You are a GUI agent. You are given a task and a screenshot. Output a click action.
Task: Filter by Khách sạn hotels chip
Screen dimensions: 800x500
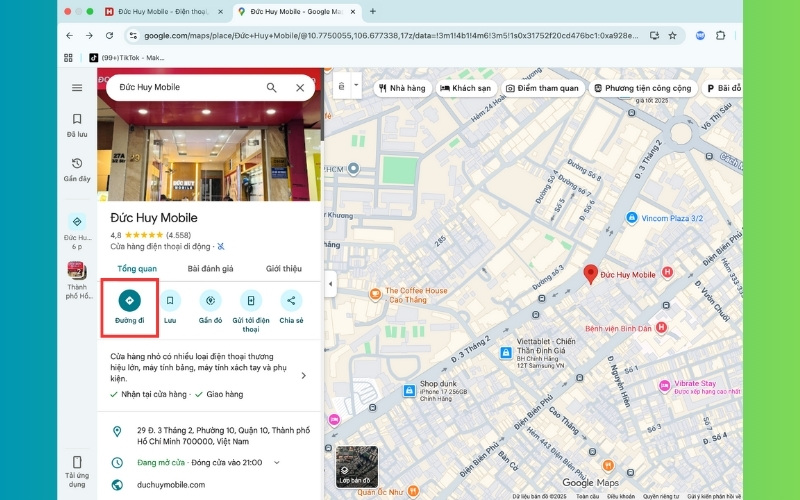coord(465,88)
